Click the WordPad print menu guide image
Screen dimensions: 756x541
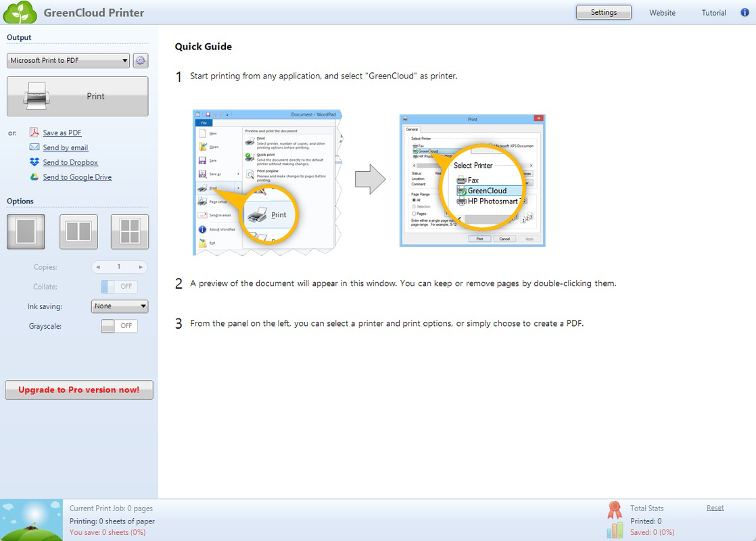tap(268, 183)
